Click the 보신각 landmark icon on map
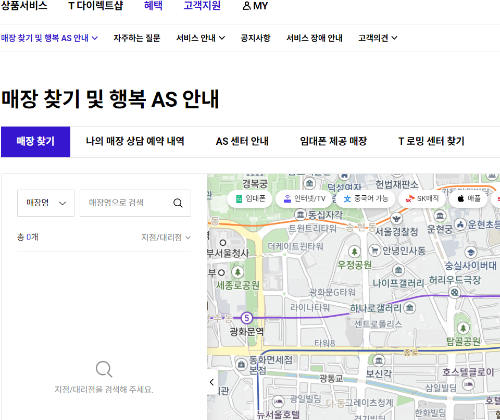Screen dimensions: 500x420 (x=378, y=361)
